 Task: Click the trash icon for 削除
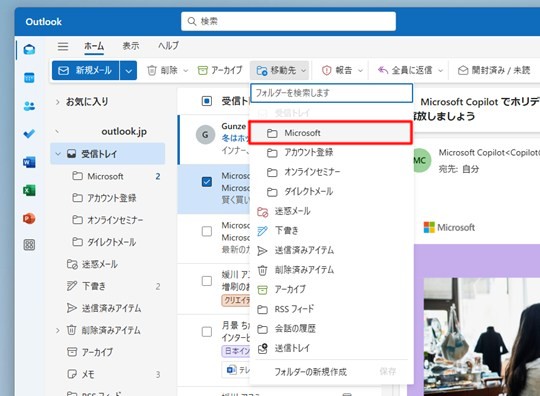click(x=152, y=71)
